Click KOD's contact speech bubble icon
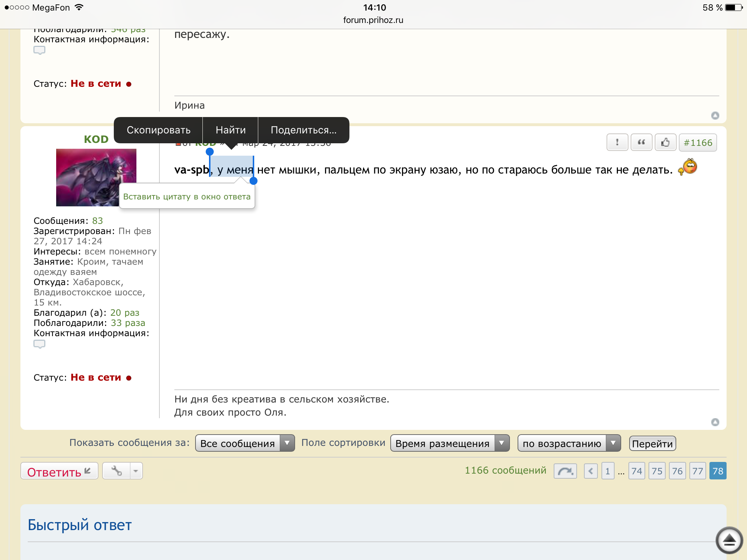The width and height of the screenshot is (747, 560). coord(39,344)
